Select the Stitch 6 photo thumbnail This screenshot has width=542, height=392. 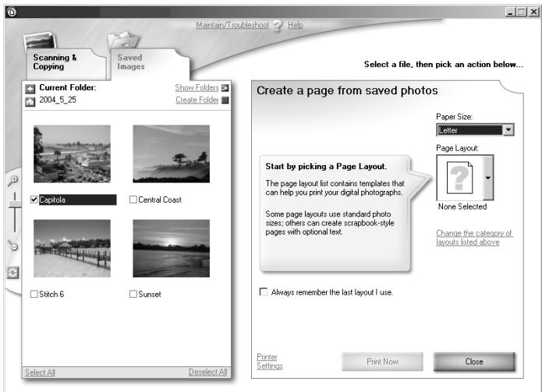coord(72,249)
